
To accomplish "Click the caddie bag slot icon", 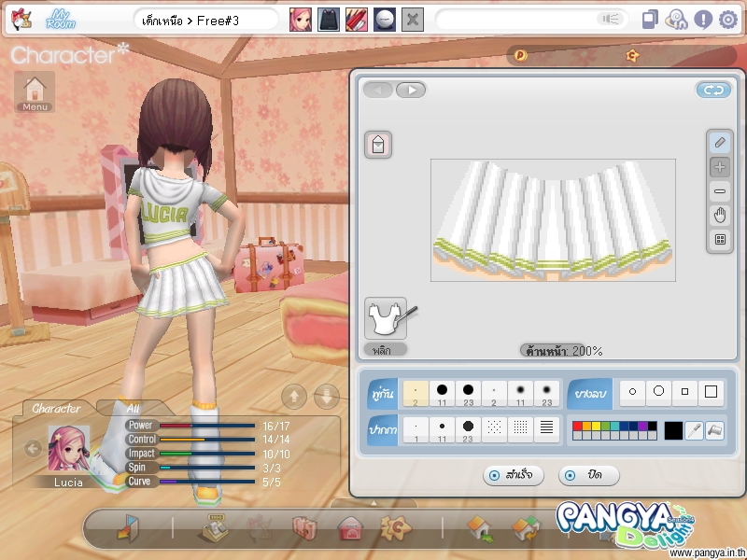I will pyautogui.click(x=329, y=20).
